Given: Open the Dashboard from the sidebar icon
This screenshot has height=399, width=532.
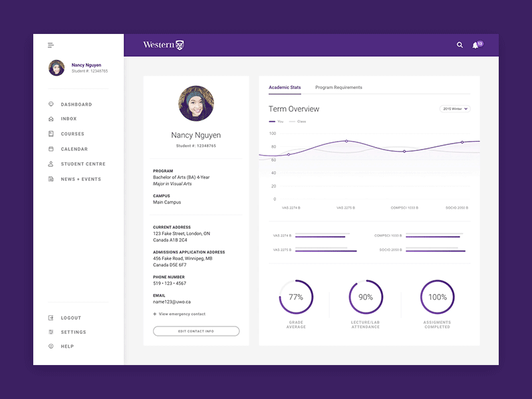Looking at the screenshot, I should click(51, 104).
